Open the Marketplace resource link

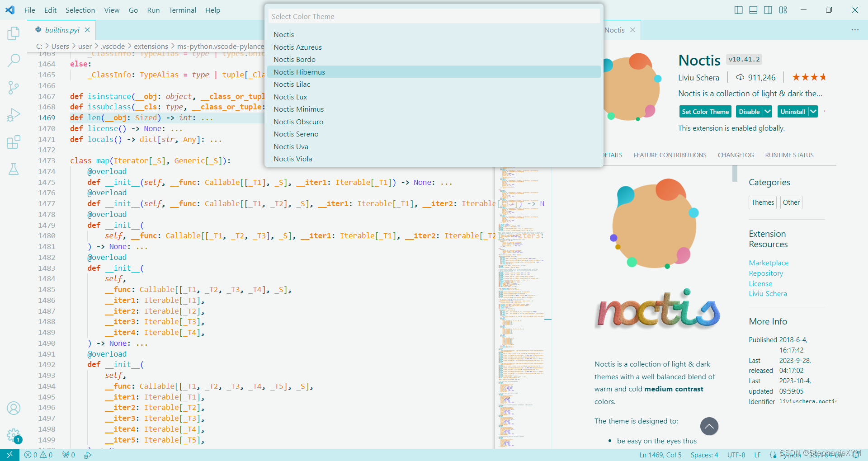(769, 263)
